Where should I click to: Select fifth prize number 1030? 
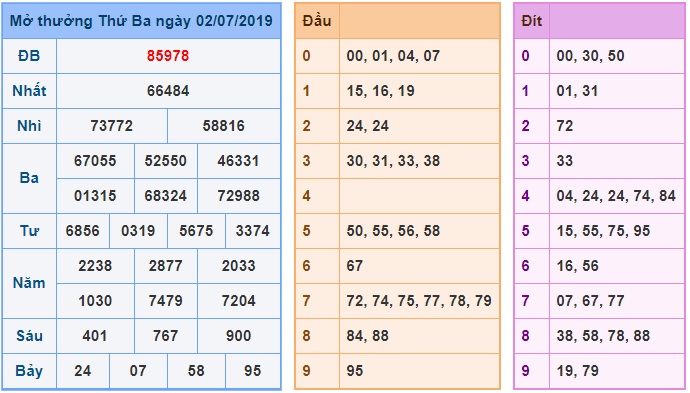[x=95, y=301]
